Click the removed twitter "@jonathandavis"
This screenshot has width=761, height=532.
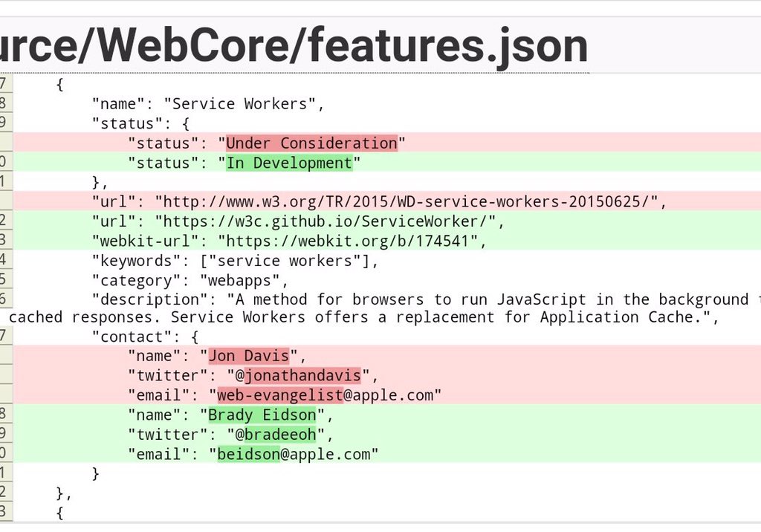(x=298, y=376)
